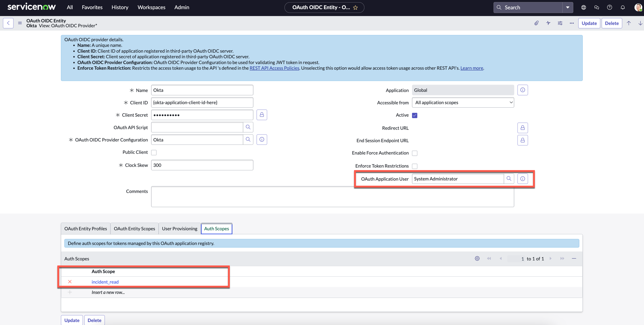Open the Workspaces menu
Screen dimensions: 644x325
(x=151, y=7)
